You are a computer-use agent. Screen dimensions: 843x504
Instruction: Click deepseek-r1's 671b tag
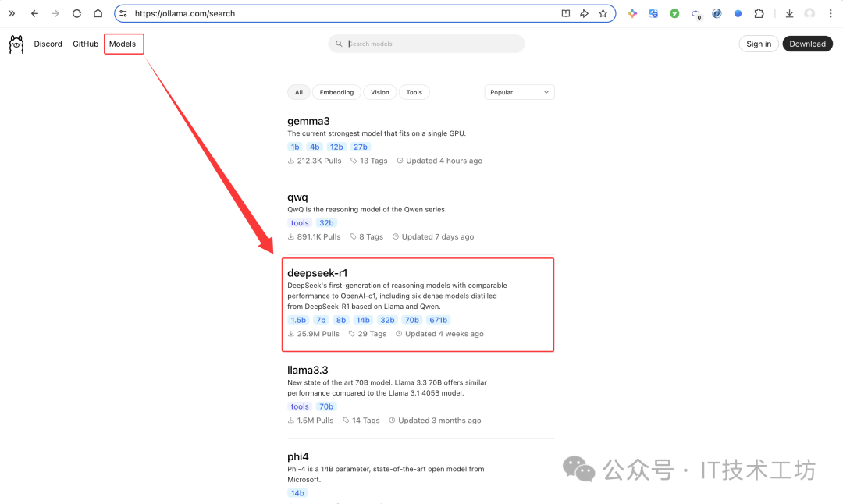(438, 320)
